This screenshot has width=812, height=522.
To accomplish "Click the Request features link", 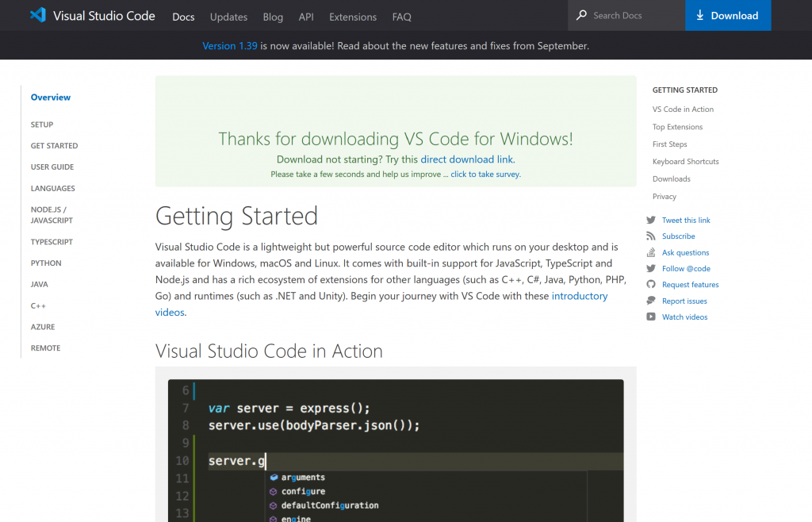I will point(690,285).
